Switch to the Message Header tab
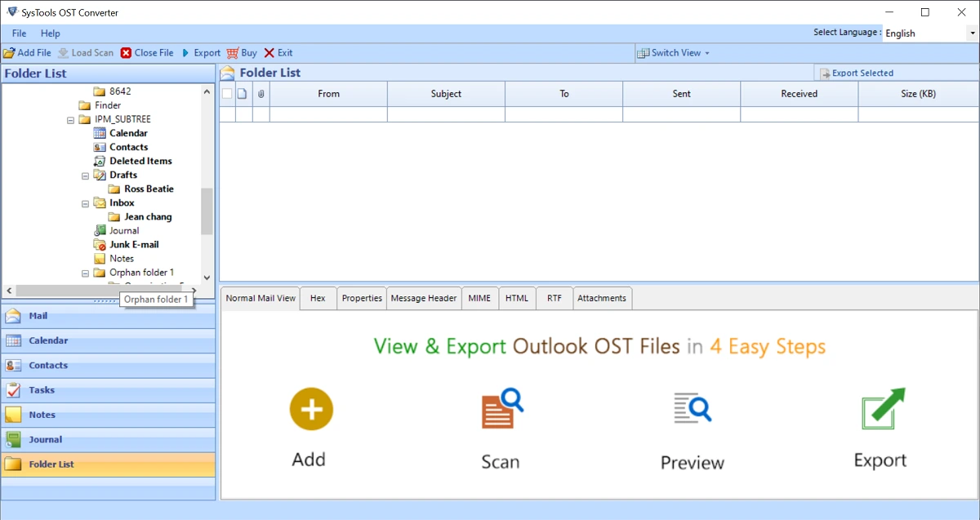The height and width of the screenshot is (520, 980). pos(424,299)
